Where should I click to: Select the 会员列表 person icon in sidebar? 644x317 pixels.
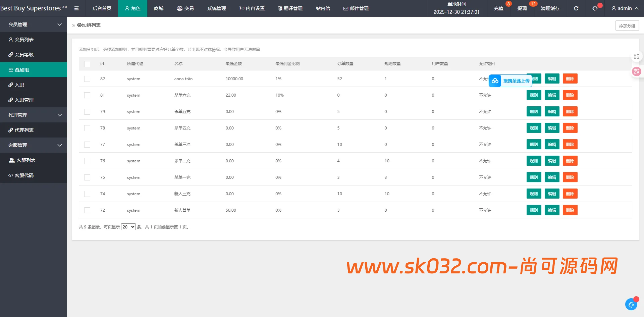tap(11, 39)
